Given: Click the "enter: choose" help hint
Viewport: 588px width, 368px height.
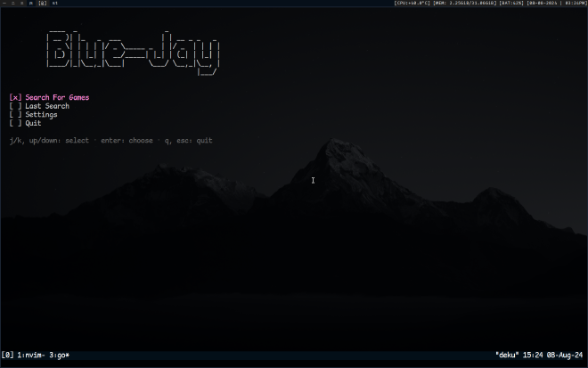Looking at the screenshot, I should [x=127, y=141].
